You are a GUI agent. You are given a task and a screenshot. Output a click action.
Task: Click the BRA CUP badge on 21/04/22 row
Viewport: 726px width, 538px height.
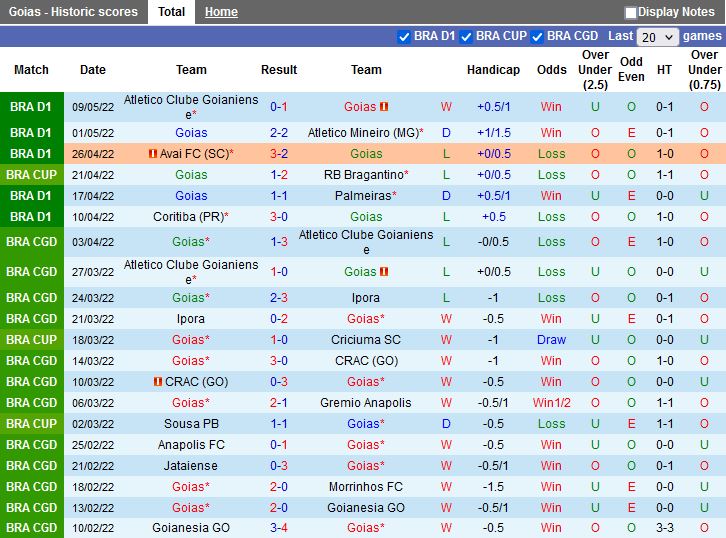[31, 175]
